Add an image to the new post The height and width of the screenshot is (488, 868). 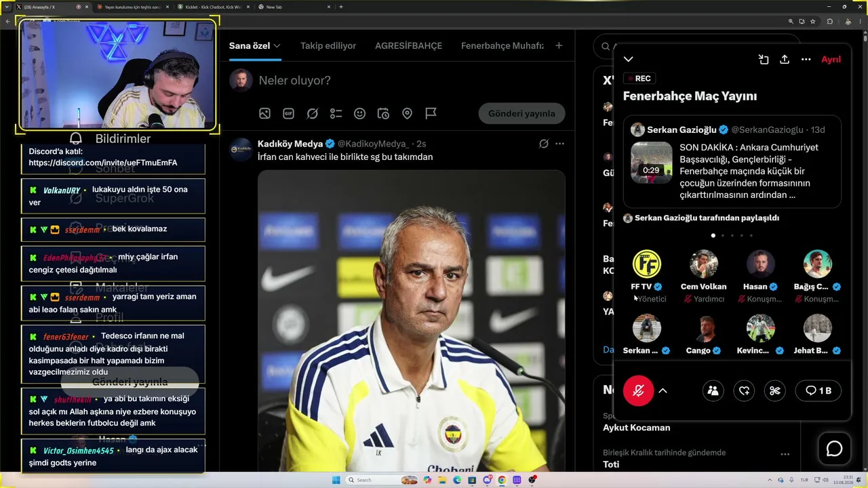264,114
